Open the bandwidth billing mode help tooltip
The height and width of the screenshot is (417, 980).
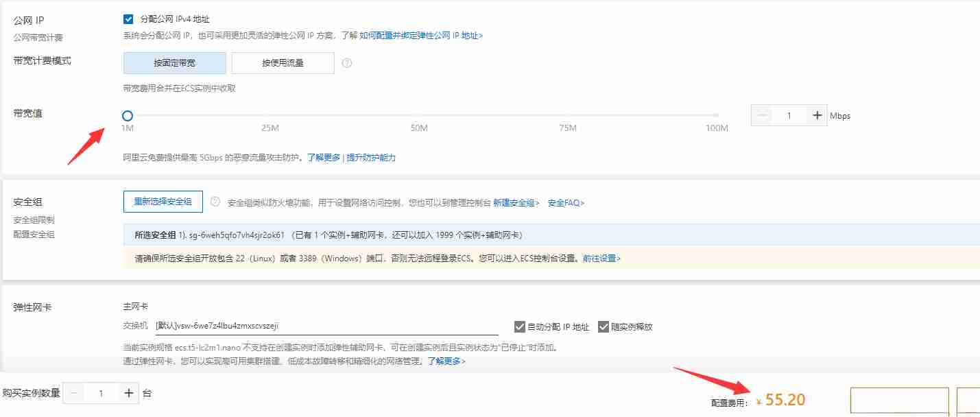(347, 63)
